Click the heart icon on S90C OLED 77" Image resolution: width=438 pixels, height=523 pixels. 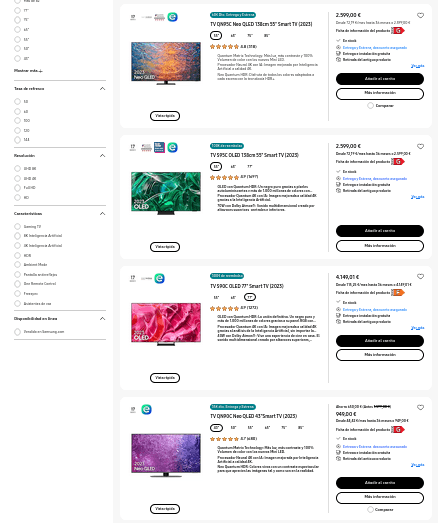[420, 277]
